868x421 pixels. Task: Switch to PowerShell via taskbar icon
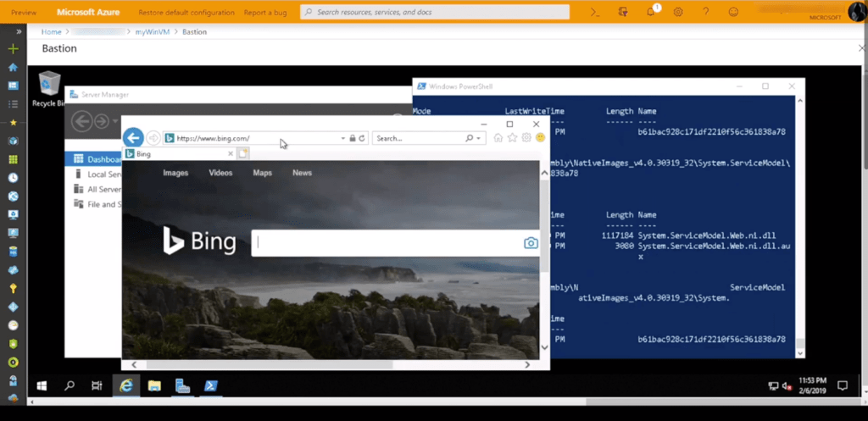(211, 385)
